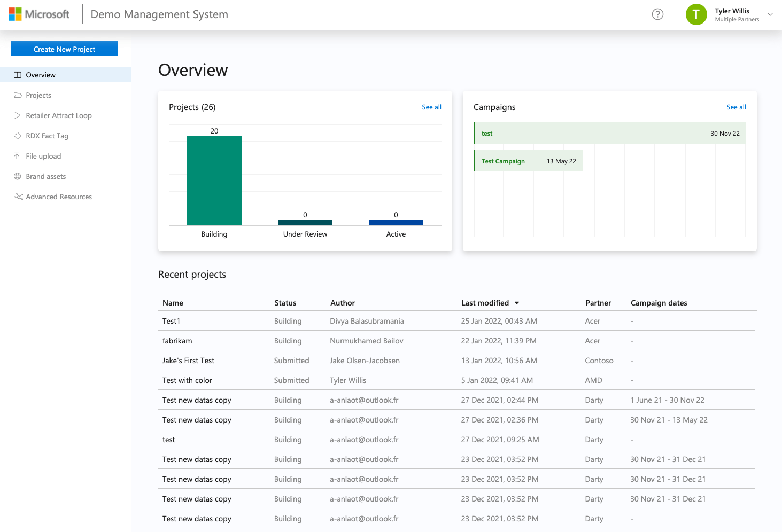Open the Overview menu item
The image size is (782, 532).
(x=41, y=75)
